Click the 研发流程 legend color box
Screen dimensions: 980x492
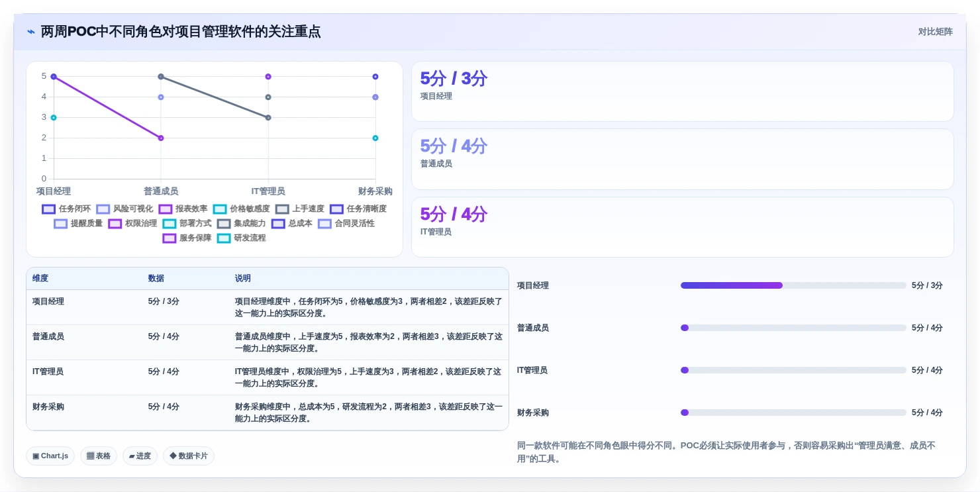click(224, 238)
